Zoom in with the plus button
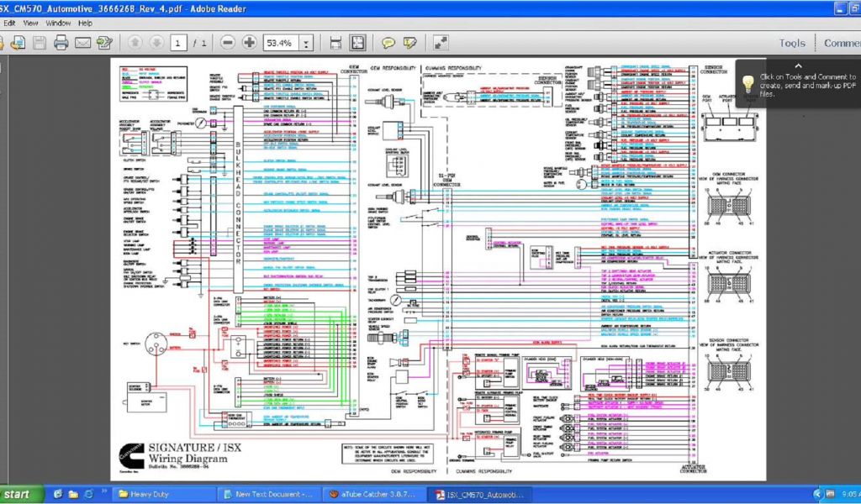The height and width of the screenshot is (504, 861). 250,43
